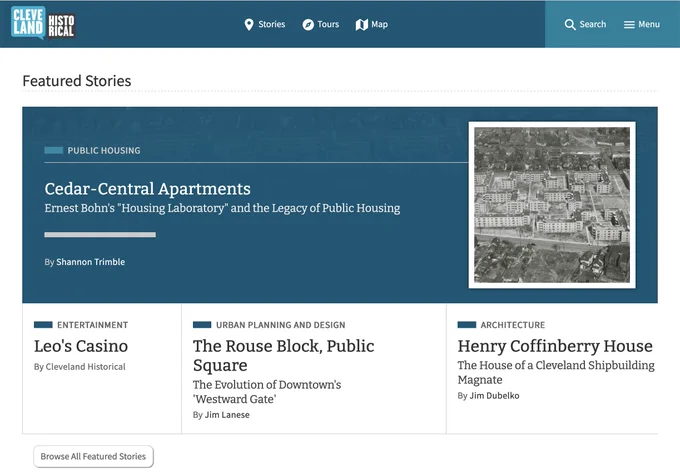
Task: Open the Henry Coffinberry House story
Action: pyautogui.click(x=555, y=346)
